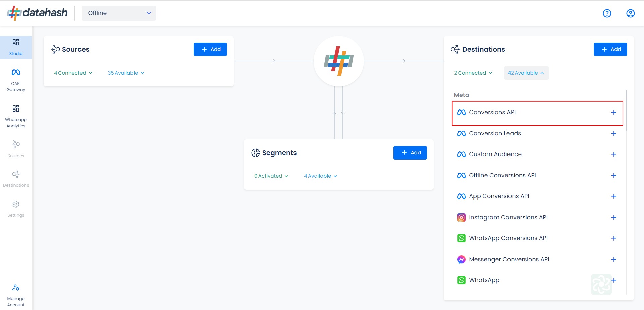Screen dimensions: 644x310
Task: Click the Meta group heading
Action: pyautogui.click(x=461, y=95)
